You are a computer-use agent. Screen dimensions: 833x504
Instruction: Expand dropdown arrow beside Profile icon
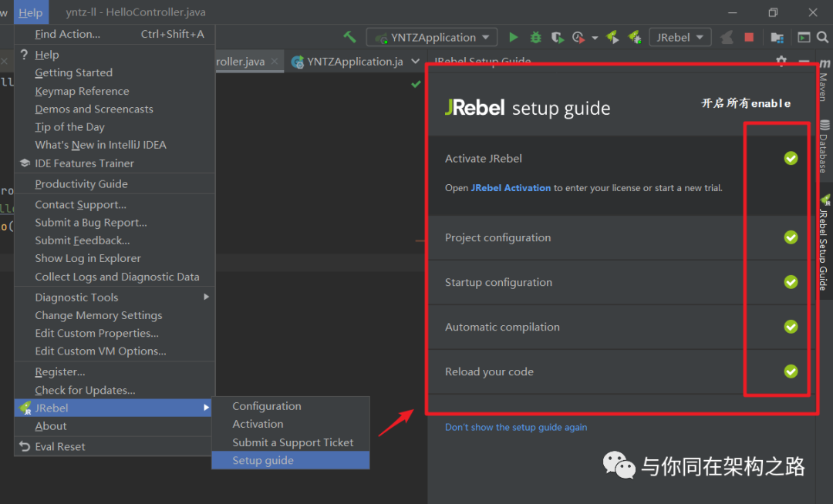595,39
